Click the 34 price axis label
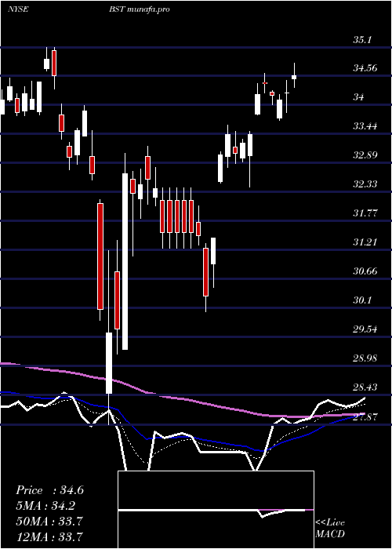 [358, 98]
